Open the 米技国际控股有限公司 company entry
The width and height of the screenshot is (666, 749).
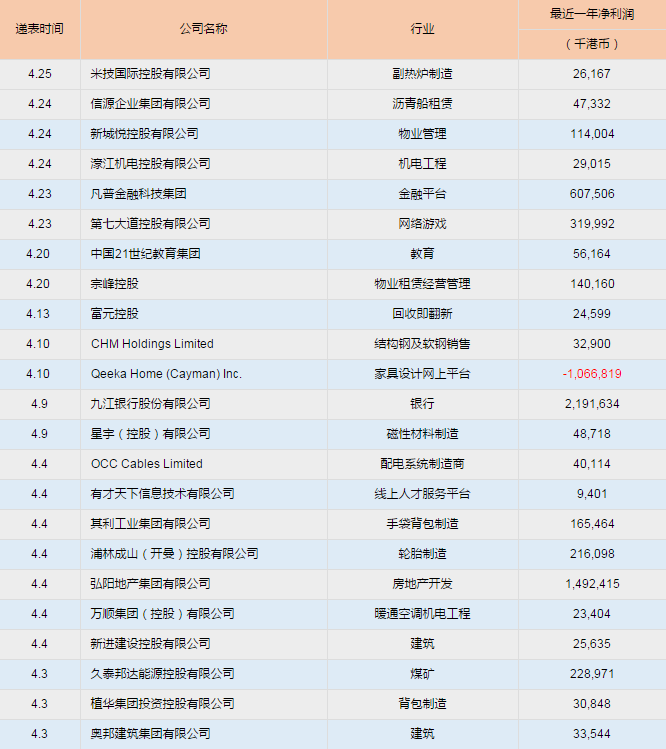pos(151,74)
